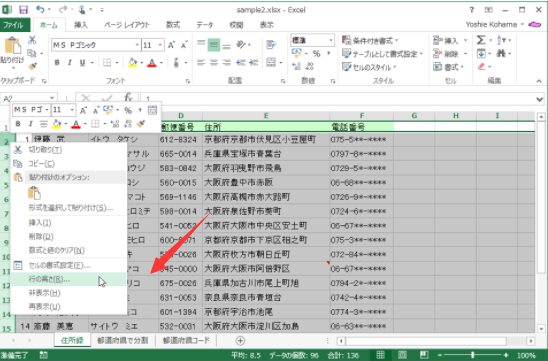Screen dimensions: 548x361
Task: Switch to Page Layout view in status bar
Action: 402,355
